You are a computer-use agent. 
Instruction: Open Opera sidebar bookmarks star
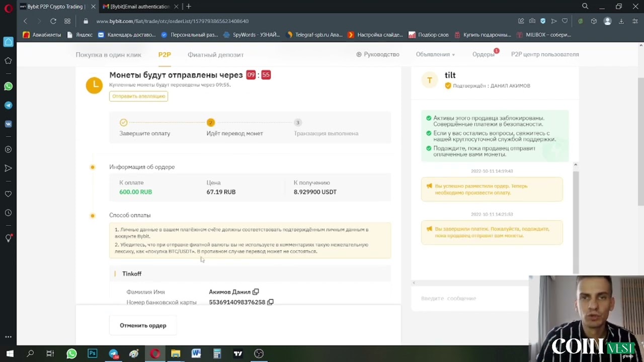8,61
